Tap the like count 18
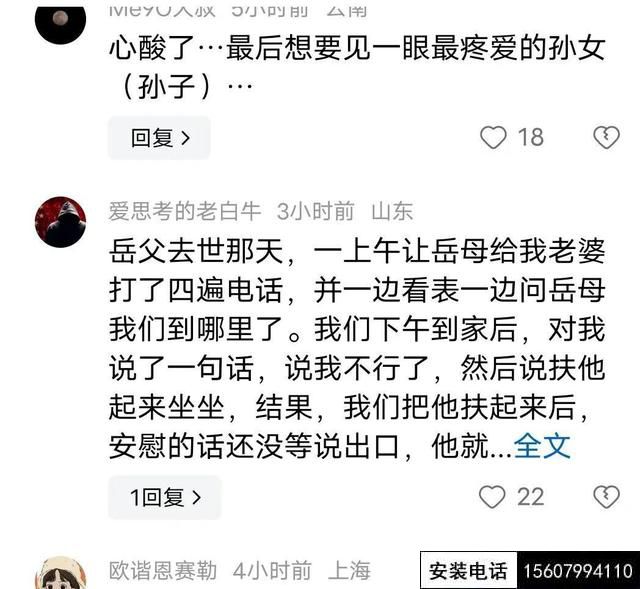This screenshot has width=640, height=589. (531, 137)
